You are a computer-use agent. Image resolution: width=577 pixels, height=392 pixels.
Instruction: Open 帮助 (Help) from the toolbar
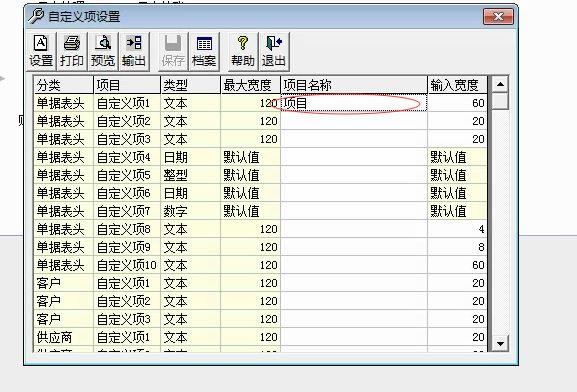click(243, 51)
